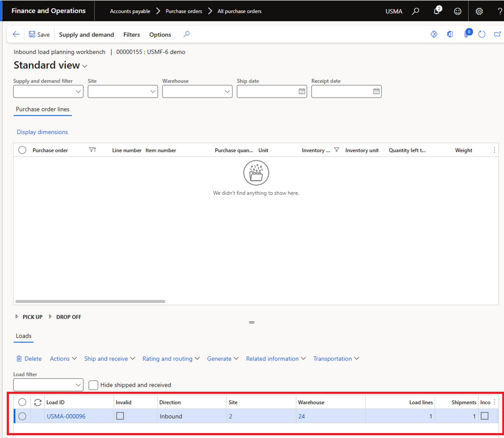The width and height of the screenshot is (504, 438).
Task: Open the Related information menu
Action: pyautogui.click(x=276, y=359)
